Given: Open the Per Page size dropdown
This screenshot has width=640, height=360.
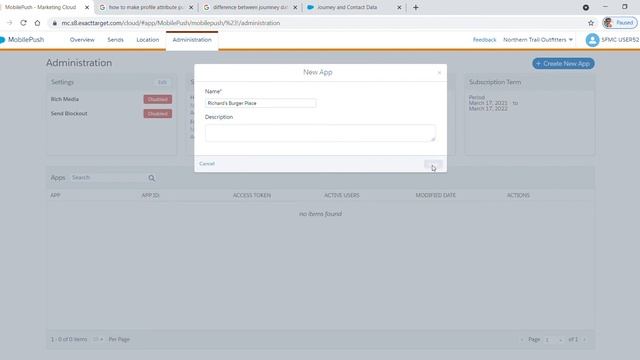Looking at the screenshot, I should point(98,340).
